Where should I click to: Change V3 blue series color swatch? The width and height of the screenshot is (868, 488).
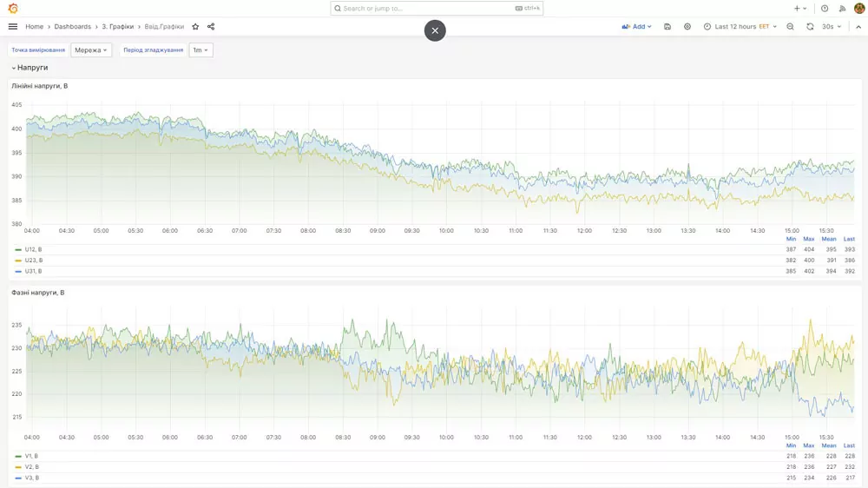18,478
